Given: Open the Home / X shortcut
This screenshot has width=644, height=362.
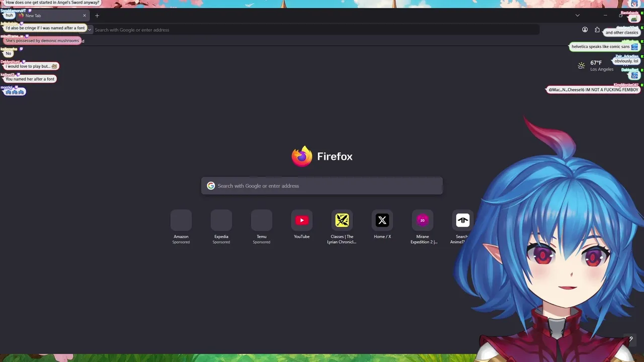Looking at the screenshot, I should coord(382,220).
